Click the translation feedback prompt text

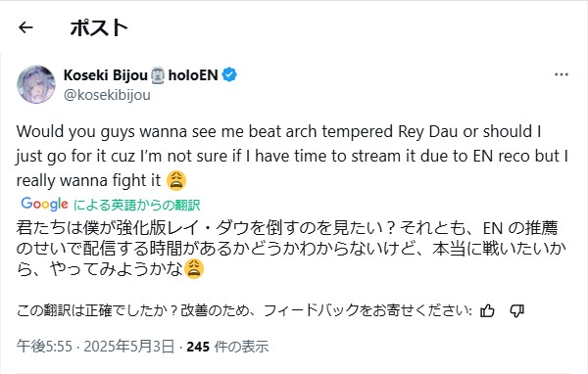coord(244,310)
